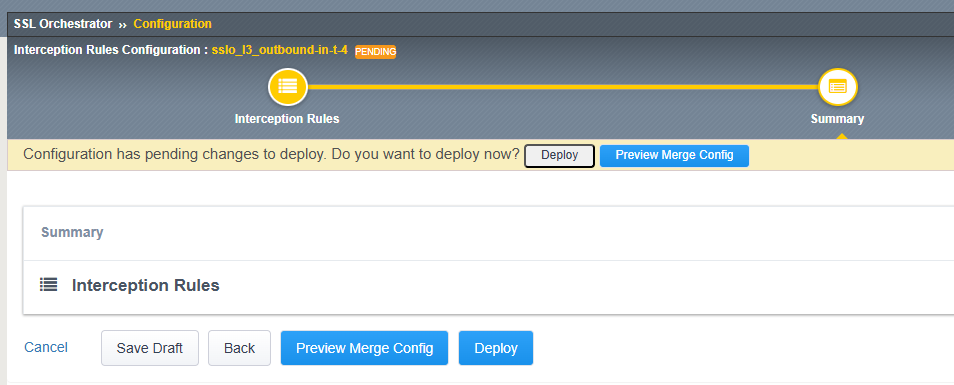Select the Summary step label

pyautogui.click(x=837, y=119)
